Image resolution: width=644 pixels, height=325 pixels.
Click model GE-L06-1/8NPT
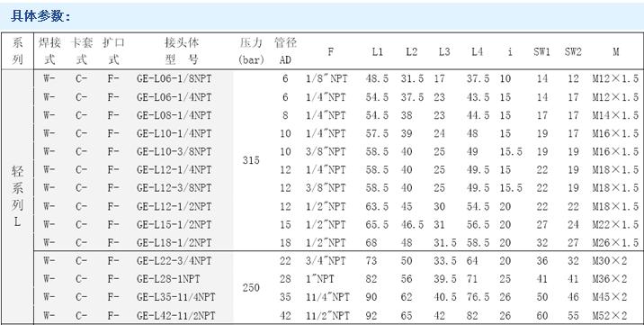174,78
